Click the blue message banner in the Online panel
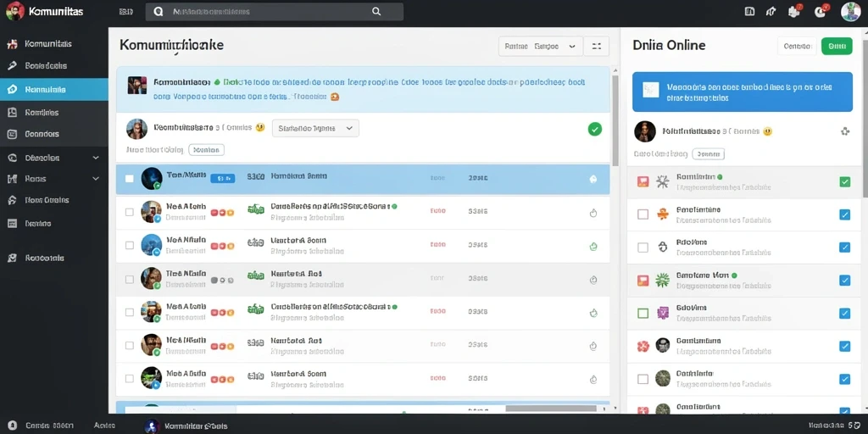868x434 pixels. pos(743,92)
